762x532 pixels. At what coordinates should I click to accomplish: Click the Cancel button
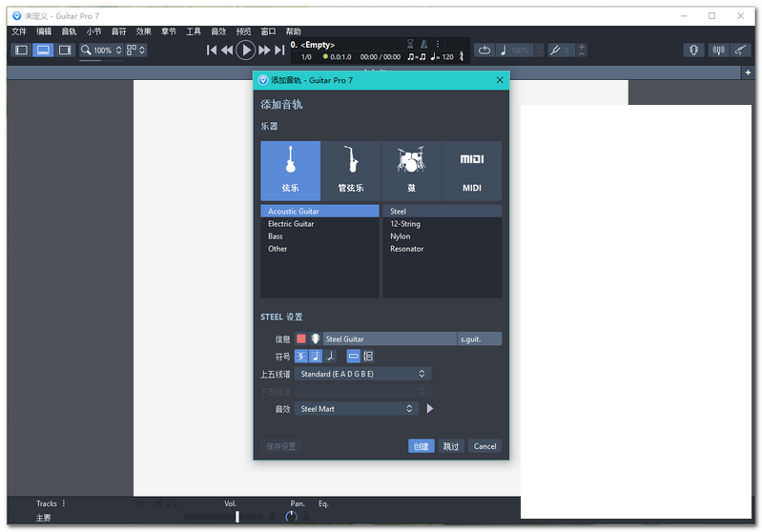point(484,446)
